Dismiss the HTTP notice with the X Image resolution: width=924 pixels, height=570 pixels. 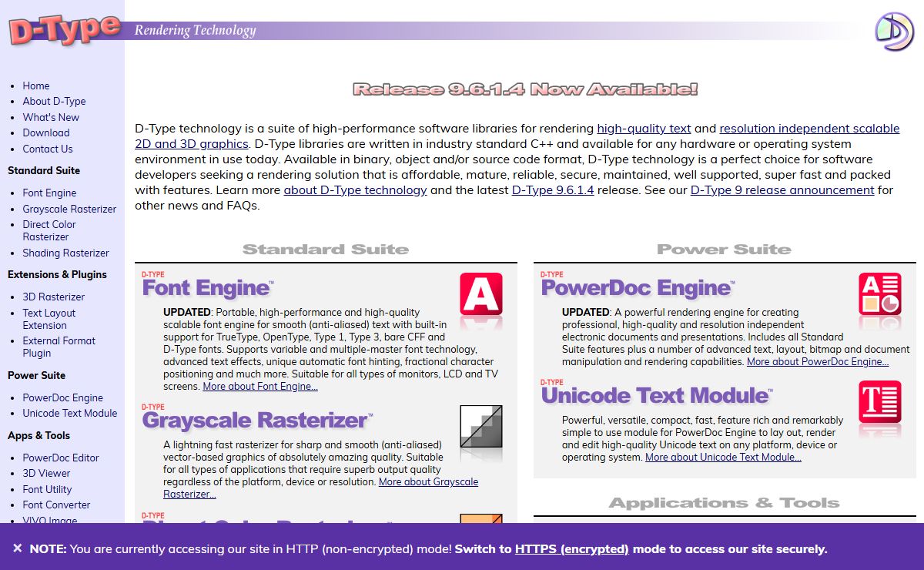coord(17,548)
